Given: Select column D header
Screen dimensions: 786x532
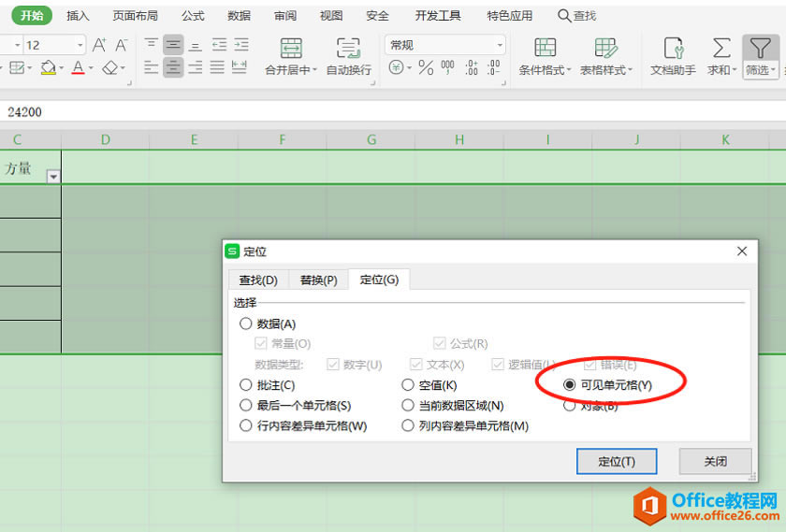Looking at the screenshot, I should (x=105, y=139).
